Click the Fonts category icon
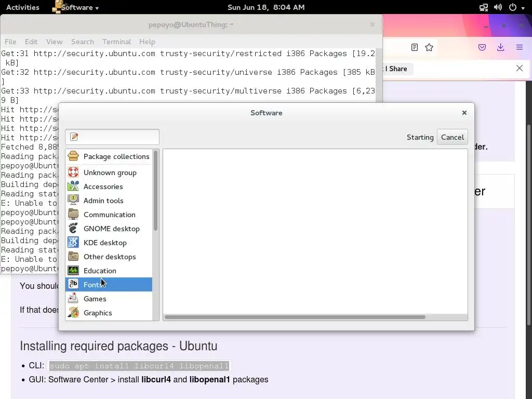This screenshot has width=532, height=399. [x=73, y=284]
